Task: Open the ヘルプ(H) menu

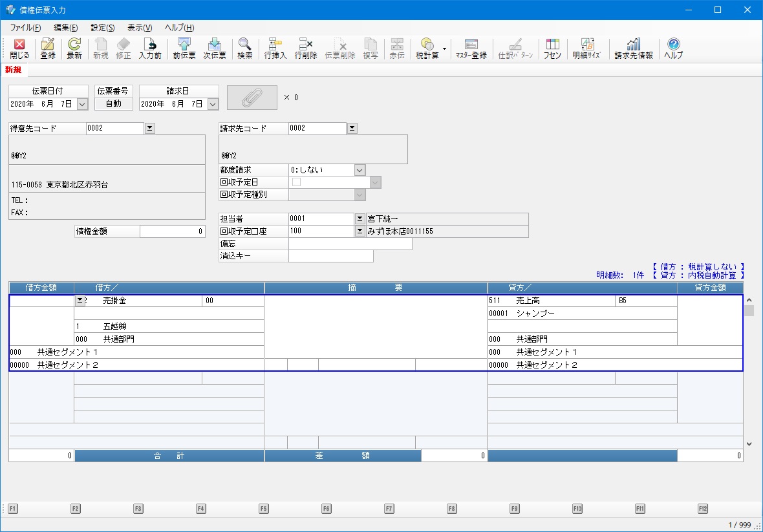Action: (180, 28)
